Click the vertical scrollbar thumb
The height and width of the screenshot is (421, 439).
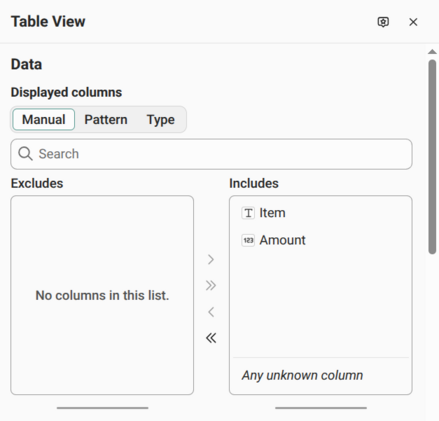click(x=432, y=157)
